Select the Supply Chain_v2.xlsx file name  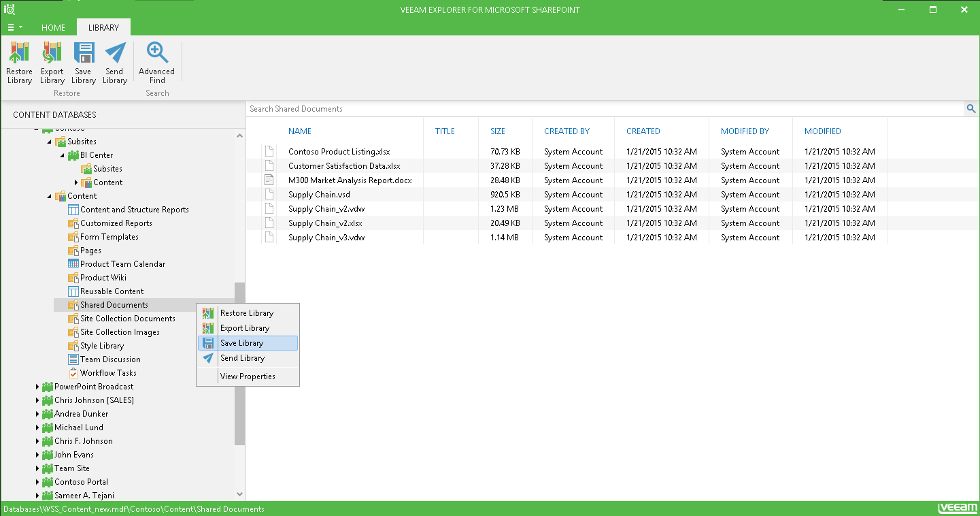coord(325,223)
